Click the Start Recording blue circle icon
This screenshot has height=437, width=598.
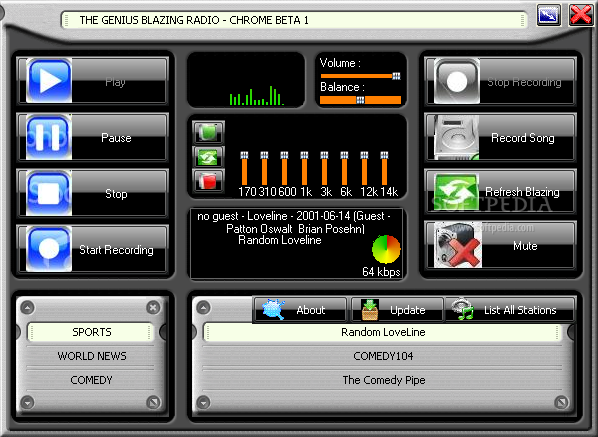click(x=49, y=249)
